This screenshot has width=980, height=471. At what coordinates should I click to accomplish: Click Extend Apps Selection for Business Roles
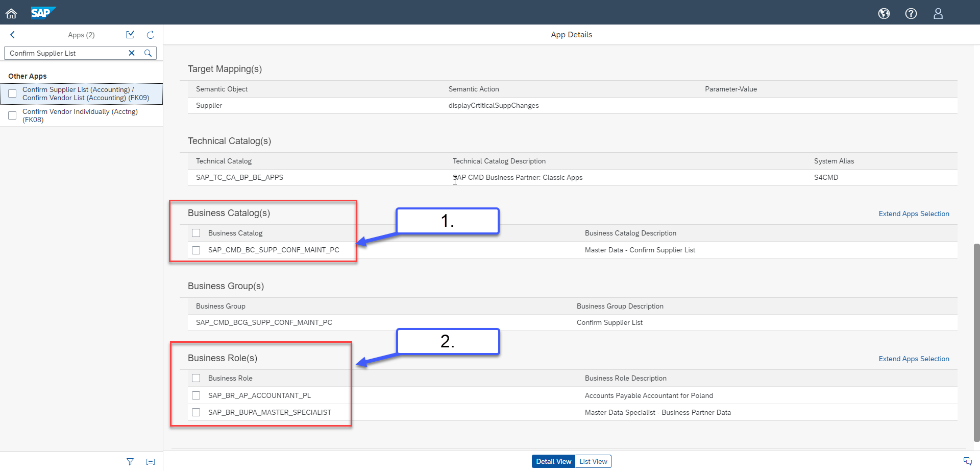point(914,359)
